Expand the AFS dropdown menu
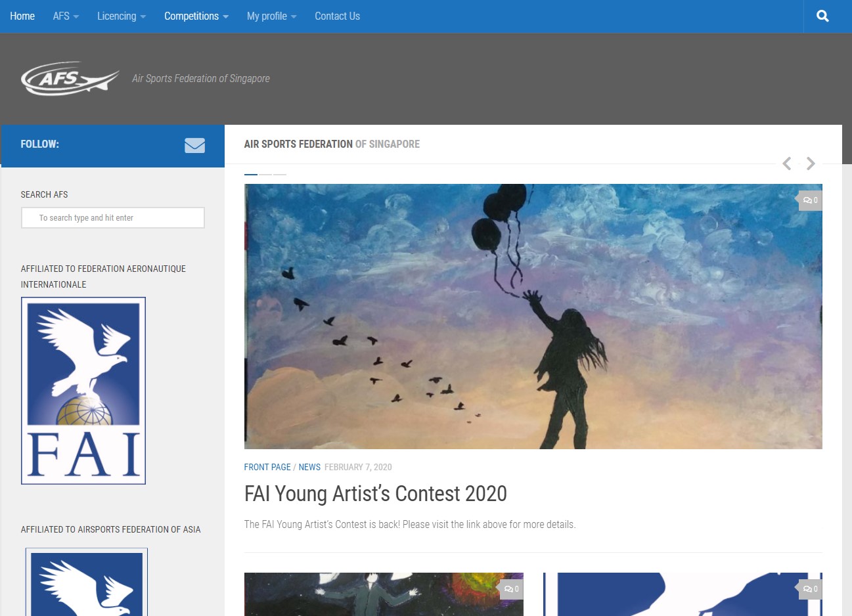The height and width of the screenshot is (616, 852). pyautogui.click(x=66, y=16)
